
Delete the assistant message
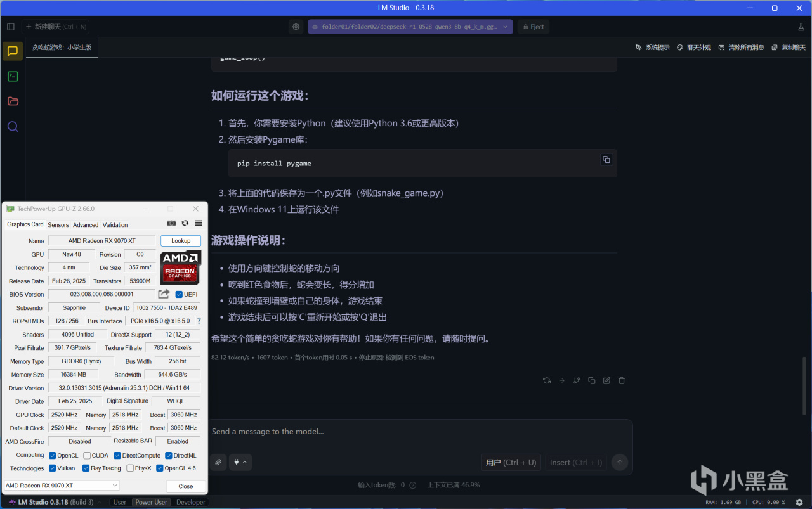(622, 380)
